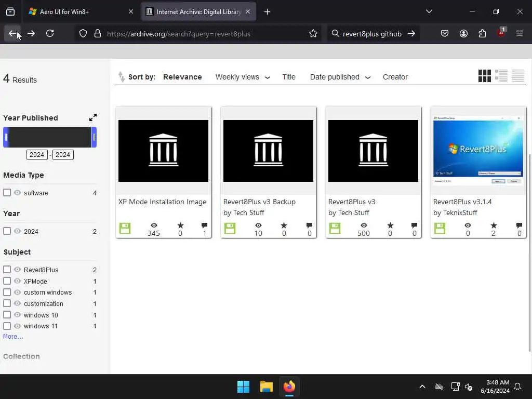This screenshot has height=399, width=532.
Task: Sort results by Creator
Action: (x=395, y=77)
